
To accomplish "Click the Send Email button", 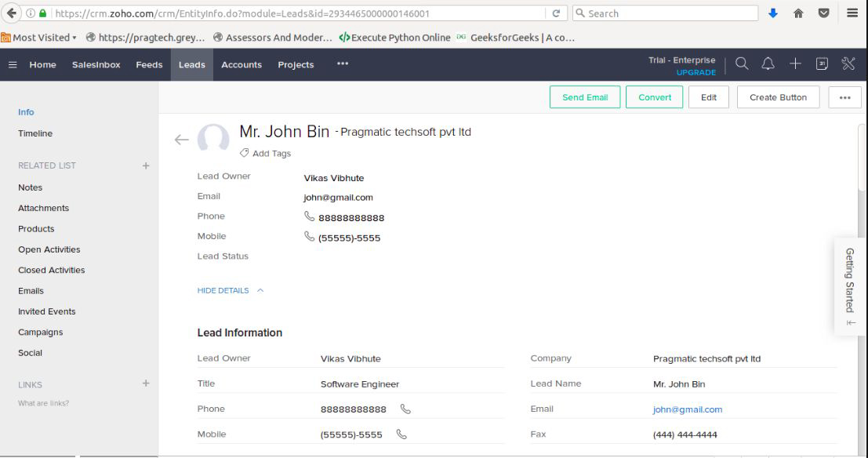I will (585, 97).
